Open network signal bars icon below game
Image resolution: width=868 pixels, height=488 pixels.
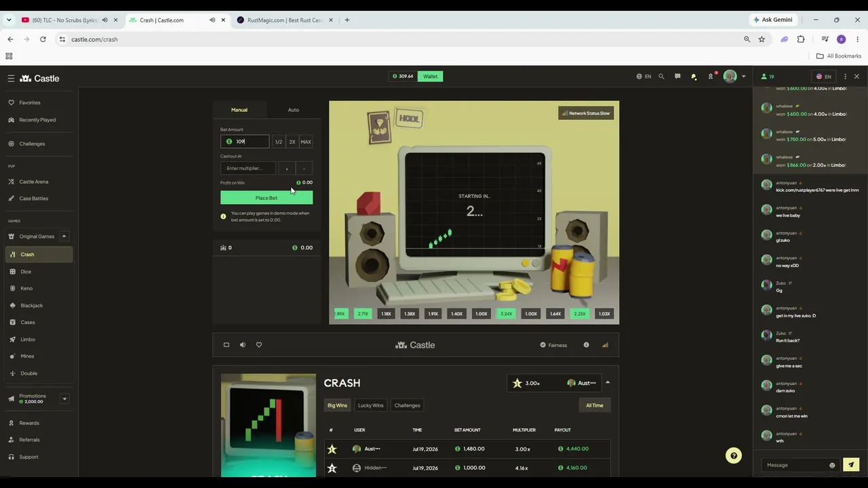click(x=606, y=345)
